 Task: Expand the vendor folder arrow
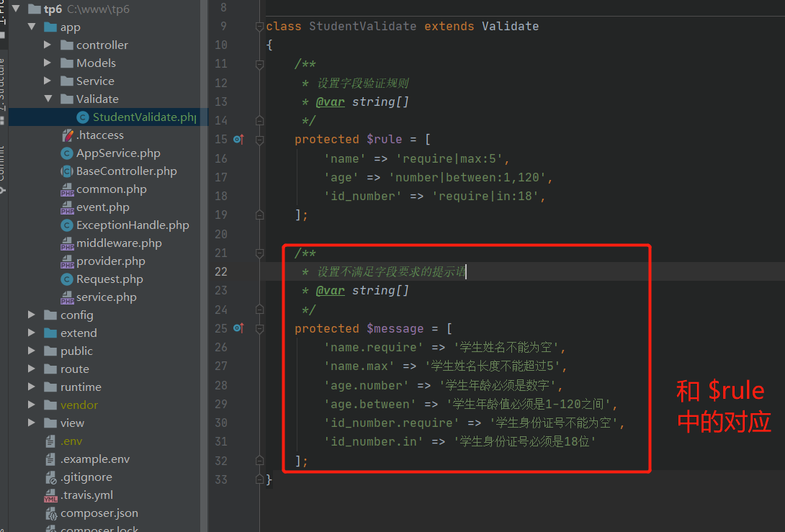[32, 405]
